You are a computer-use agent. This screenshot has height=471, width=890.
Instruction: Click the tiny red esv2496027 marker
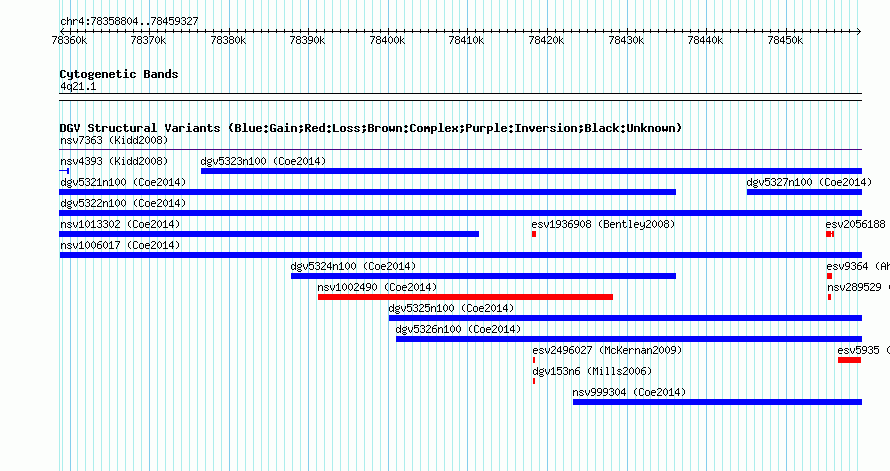pos(534,360)
